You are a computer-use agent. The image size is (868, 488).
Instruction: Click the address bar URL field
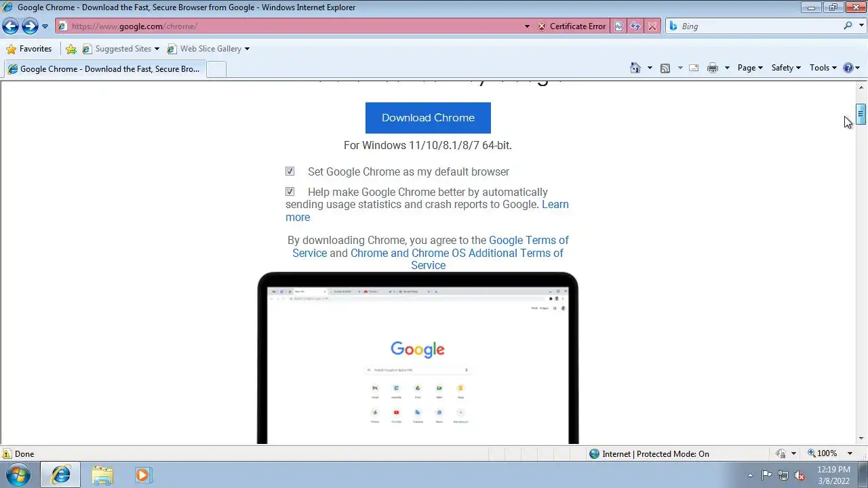pyautogui.click(x=295, y=26)
